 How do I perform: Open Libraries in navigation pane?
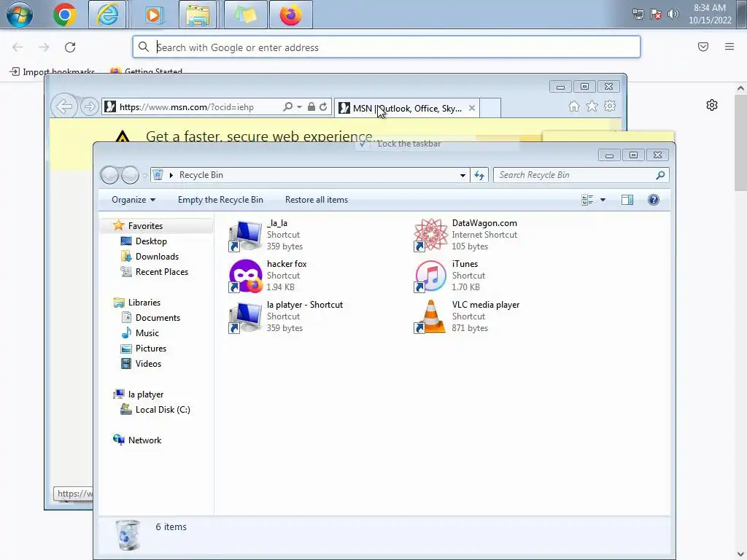144,303
